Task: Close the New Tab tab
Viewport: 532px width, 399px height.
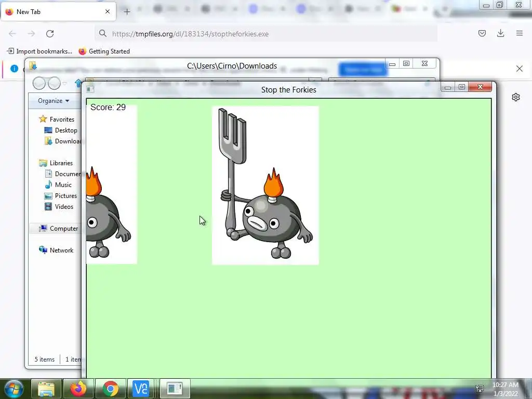Action: (x=108, y=11)
